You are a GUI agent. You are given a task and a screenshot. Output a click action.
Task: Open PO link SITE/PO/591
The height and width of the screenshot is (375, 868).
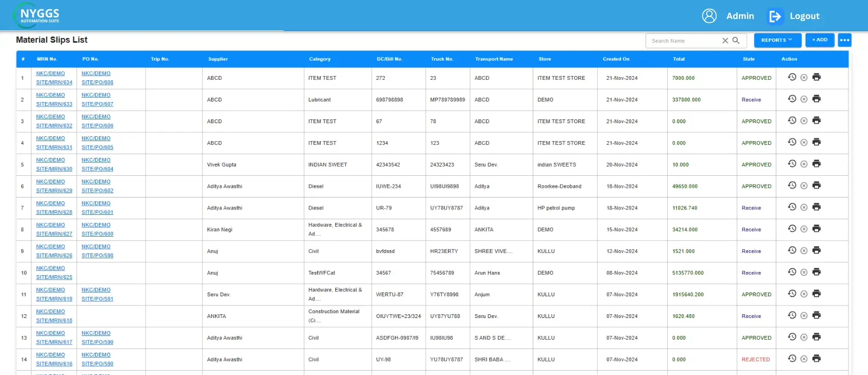click(98, 299)
